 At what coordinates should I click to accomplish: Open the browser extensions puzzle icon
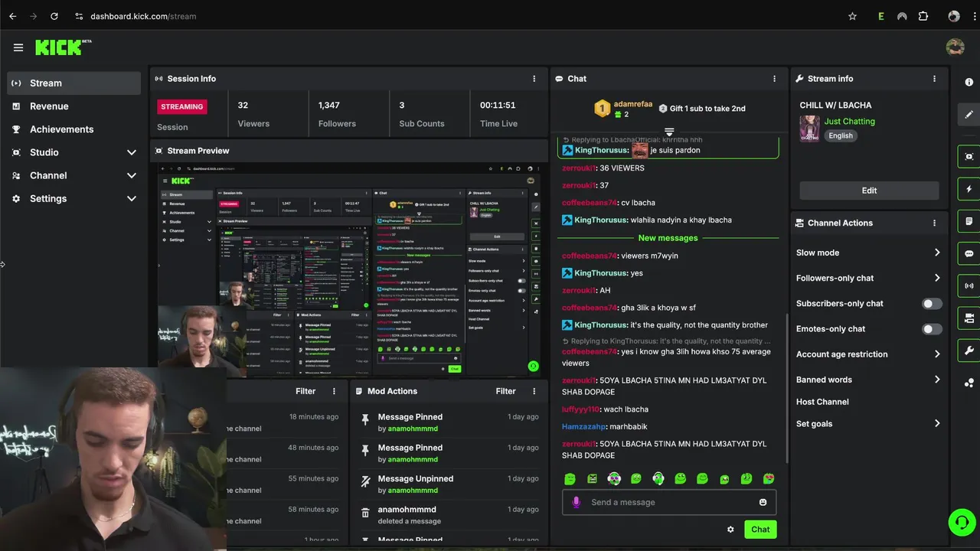pos(923,16)
